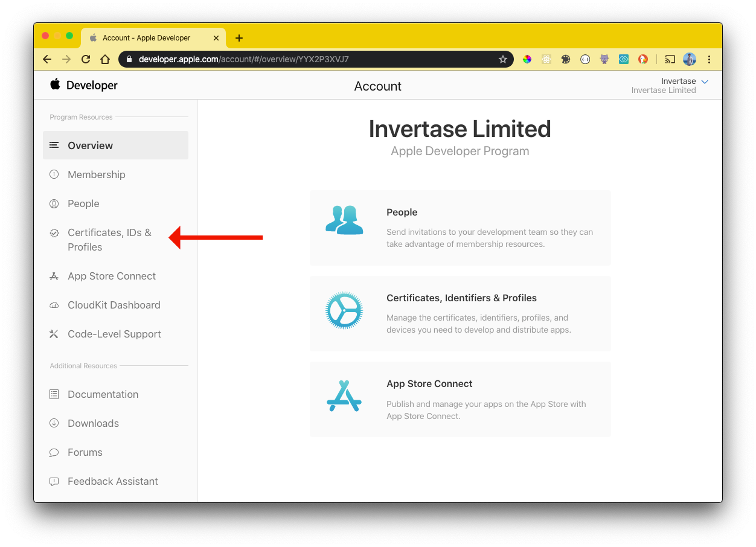Viewport: 756px width, 547px height.
Task: Click the Certificates gear card icon
Action: (344, 310)
